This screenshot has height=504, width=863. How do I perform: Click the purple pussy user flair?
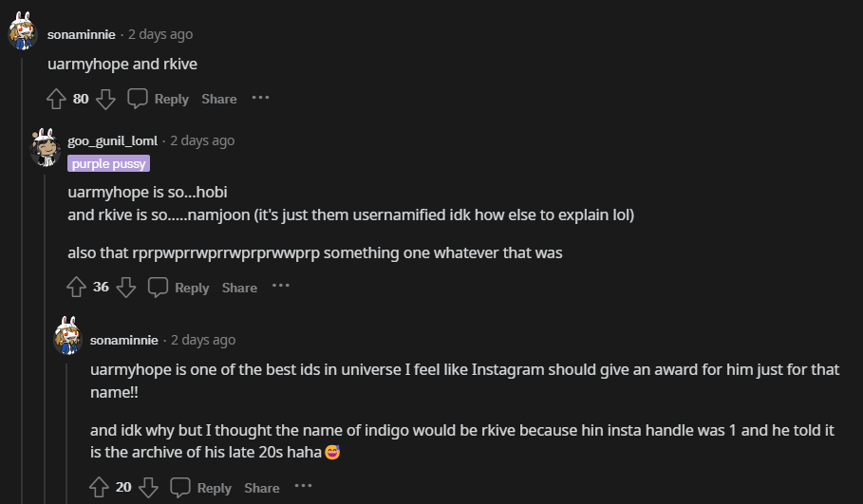108,164
